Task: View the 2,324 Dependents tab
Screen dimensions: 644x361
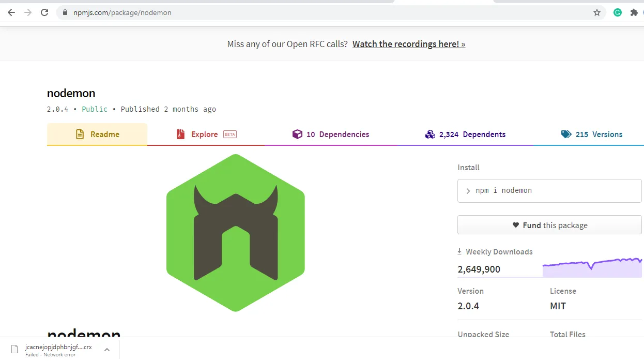Action: [x=465, y=134]
